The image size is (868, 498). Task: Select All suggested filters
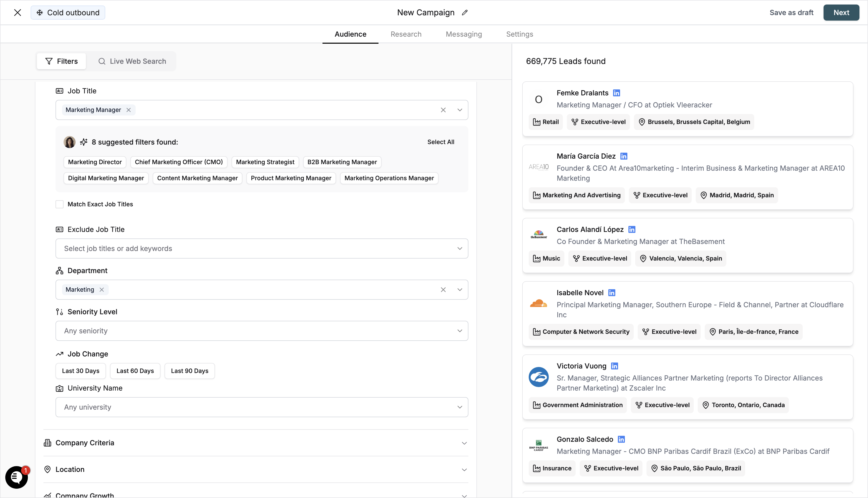click(441, 142)
